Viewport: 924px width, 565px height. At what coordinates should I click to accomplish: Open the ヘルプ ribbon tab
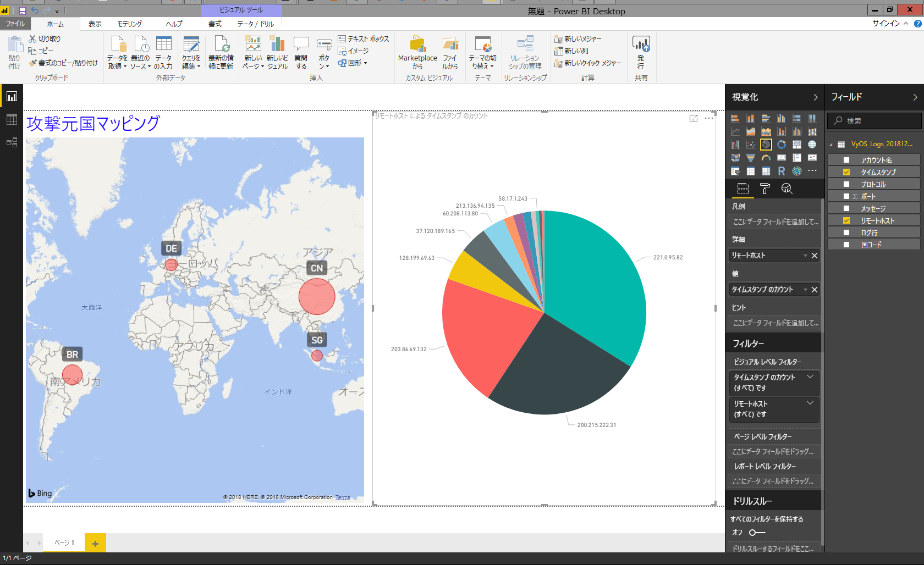[x=174, y=24]
